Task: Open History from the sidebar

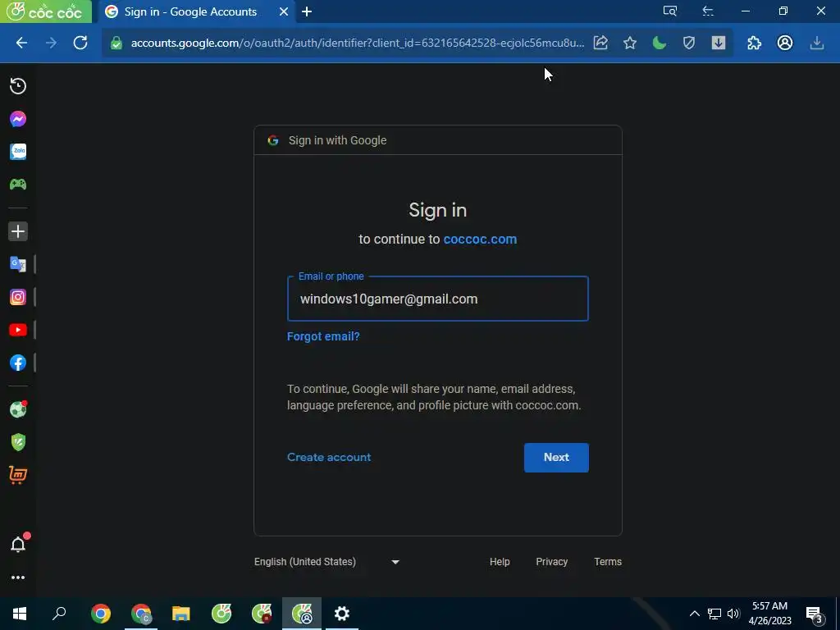Action: (18, 86)
